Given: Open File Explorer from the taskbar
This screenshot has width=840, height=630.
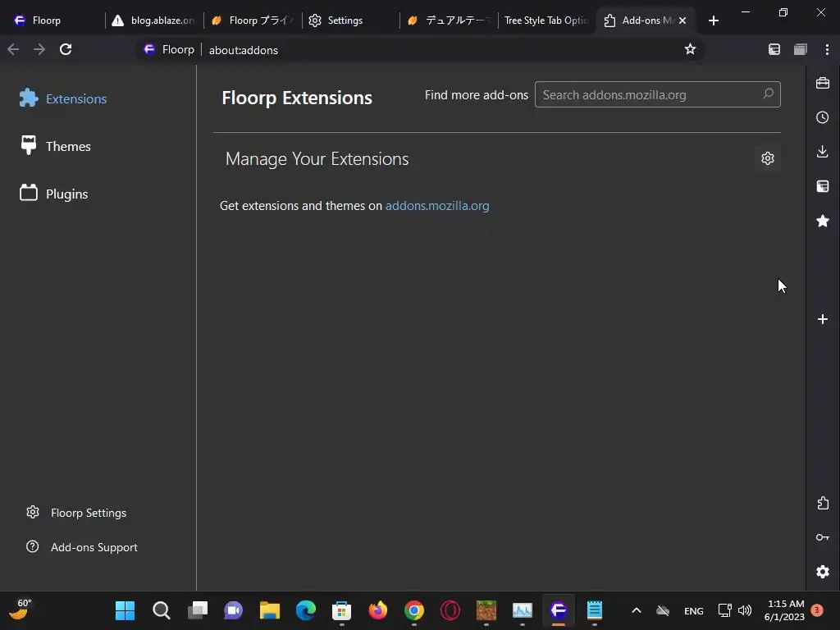Looking at the screenshot, I should pos(269,610).
